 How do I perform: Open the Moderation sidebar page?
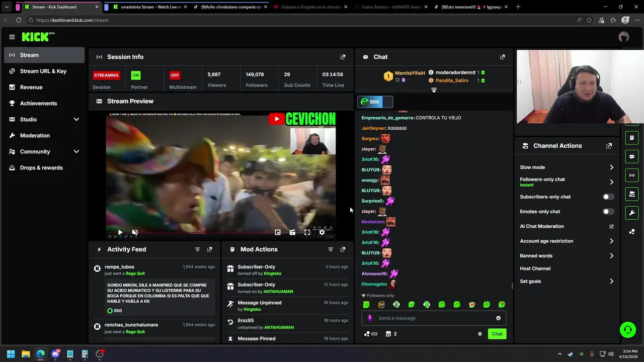click(44, 135)
